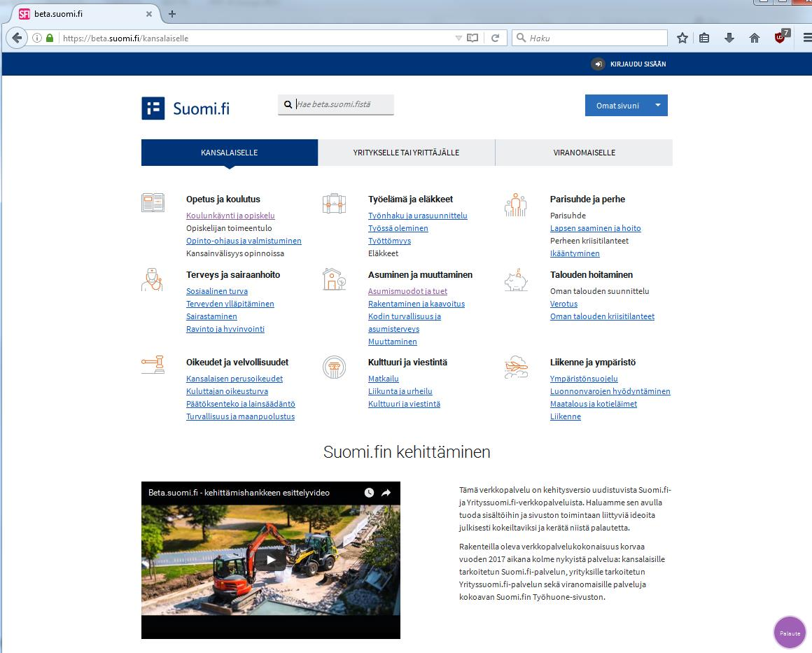This screenshot has height=653, width=812.
Task: Open Liikunta ja urheilu link
Action: tap(400, 391)
